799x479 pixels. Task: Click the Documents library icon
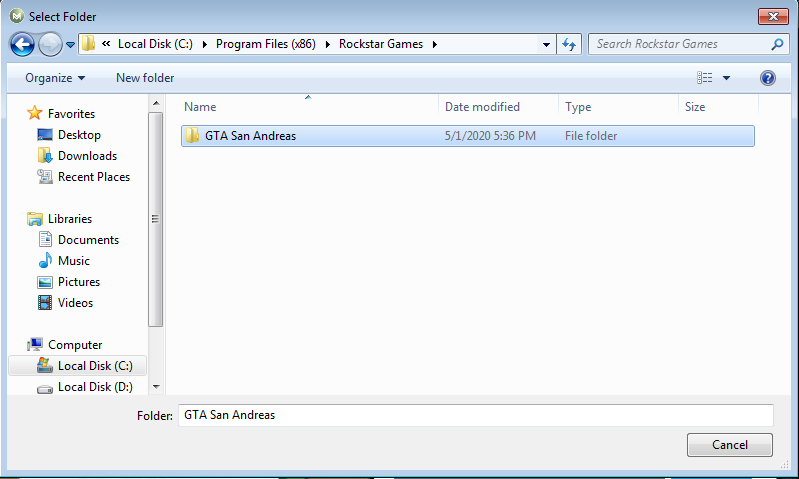click(x=45, y=239)
